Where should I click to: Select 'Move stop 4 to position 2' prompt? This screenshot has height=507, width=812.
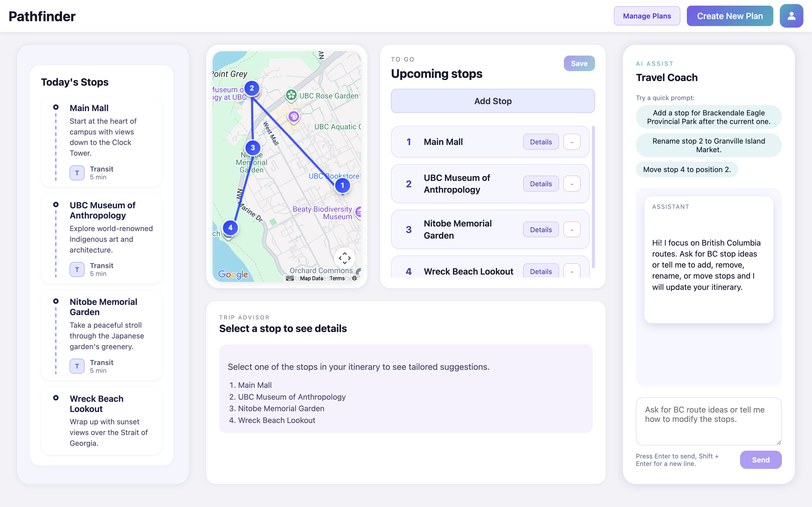tap(687, 169)
